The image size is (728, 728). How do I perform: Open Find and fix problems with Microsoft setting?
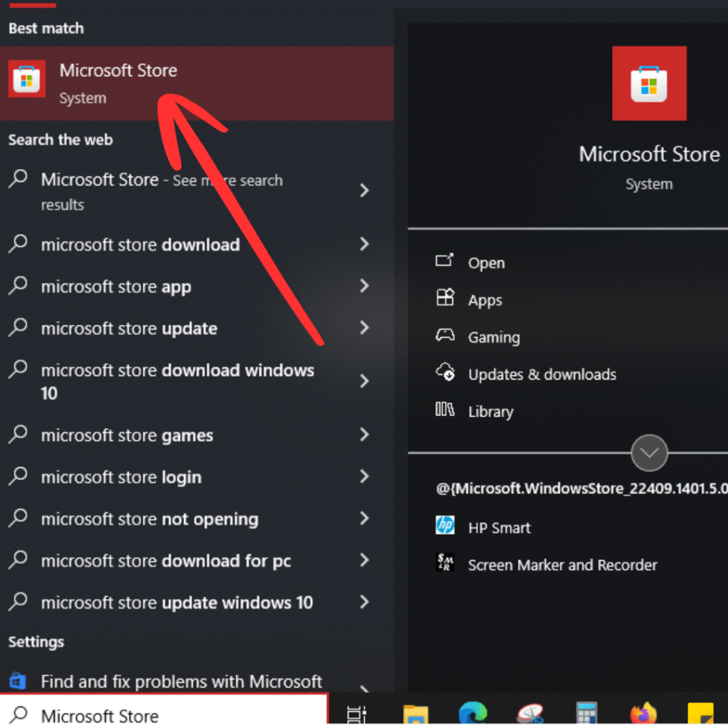click(181, 682)
